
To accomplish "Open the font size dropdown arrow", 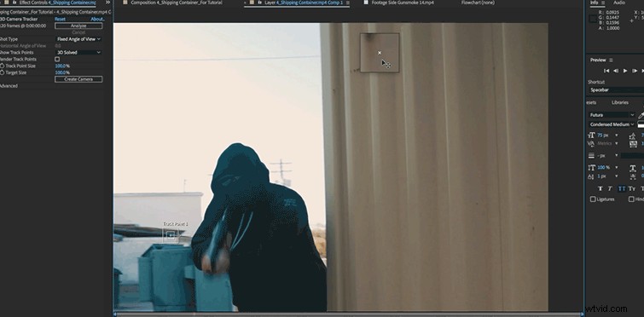I will point(616,135).
